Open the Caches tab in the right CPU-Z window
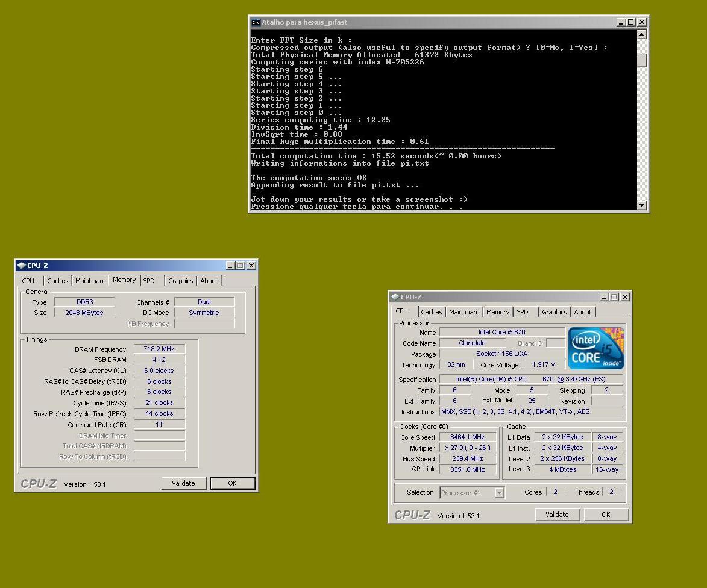This screenshot has height=588, width=707. pos(432,312)
